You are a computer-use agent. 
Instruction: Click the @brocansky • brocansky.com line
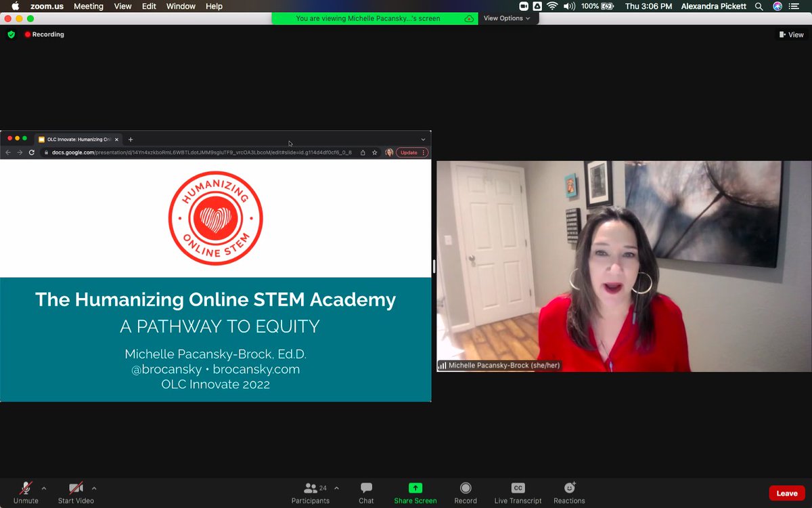[216, 370]
